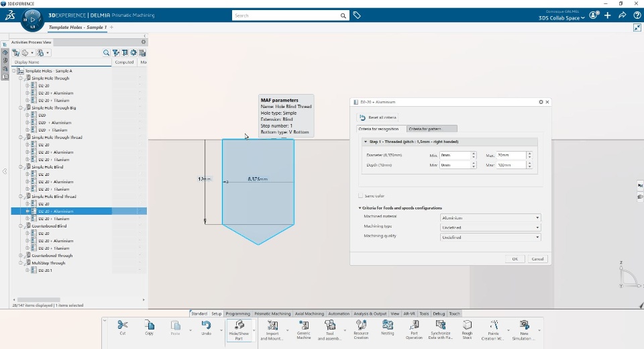
Task: Click the search magnifier in Activities panel
Action: (107, 52)
